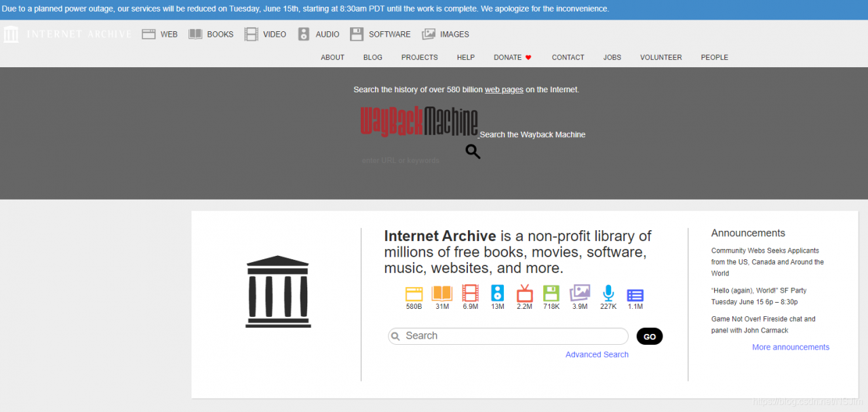Click the VIDEO label in top navigation

tap(275, 34)
